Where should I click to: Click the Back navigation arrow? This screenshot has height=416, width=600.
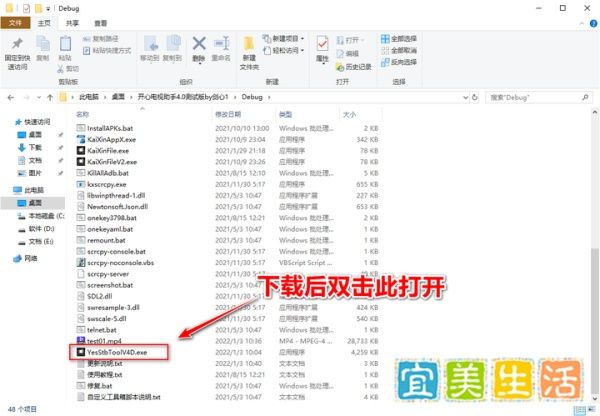11,98
